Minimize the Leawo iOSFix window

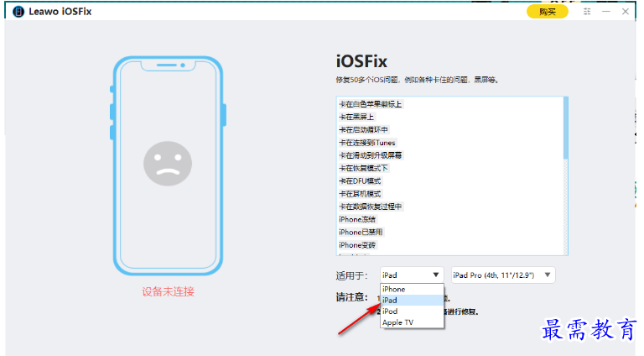[x=606, y=12]
